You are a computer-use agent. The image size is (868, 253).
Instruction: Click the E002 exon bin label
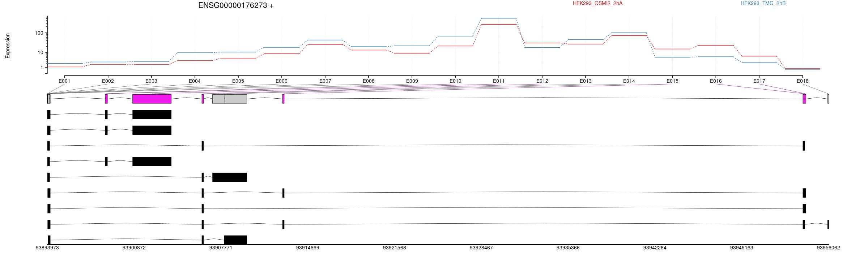click(x=108, y=81)
